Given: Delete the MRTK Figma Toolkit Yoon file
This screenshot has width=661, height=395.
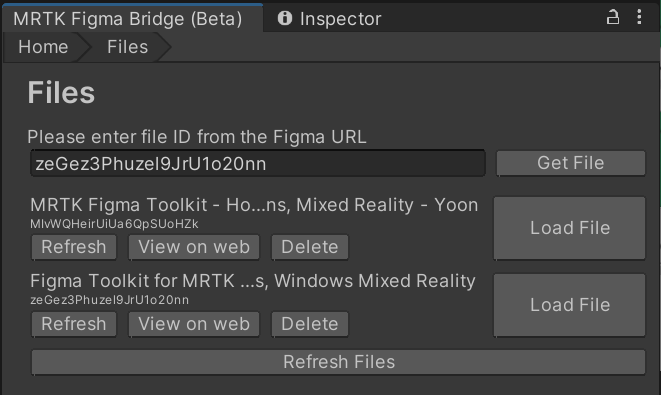Looking at the screenshot, I should pos(310,247).
